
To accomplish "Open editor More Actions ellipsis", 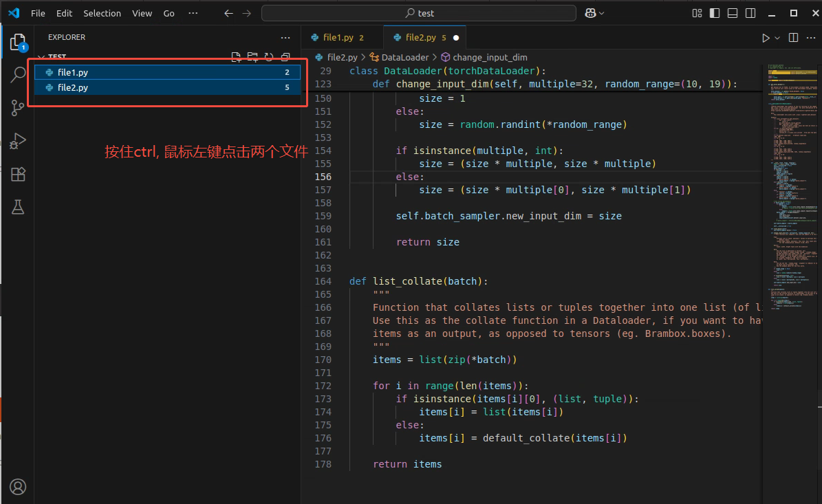I will point(810,38).
